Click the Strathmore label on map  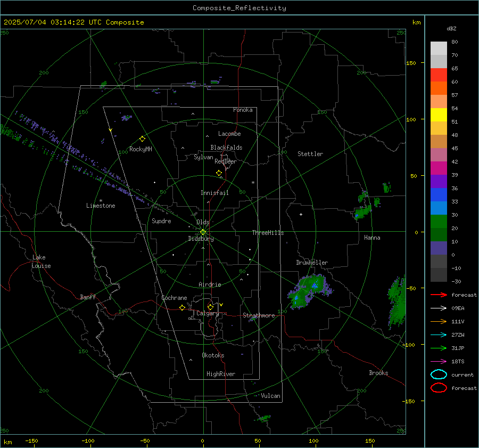coord(259,315)
